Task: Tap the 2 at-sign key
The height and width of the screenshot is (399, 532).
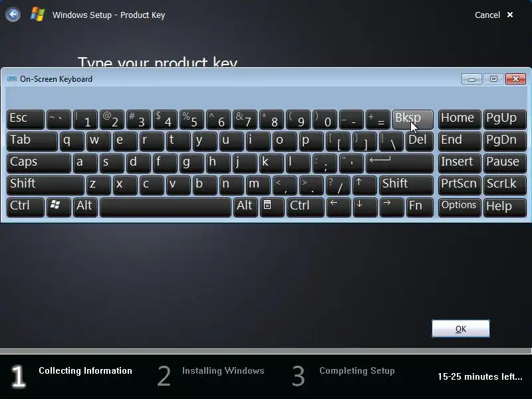Action: [x=112, y=120]
